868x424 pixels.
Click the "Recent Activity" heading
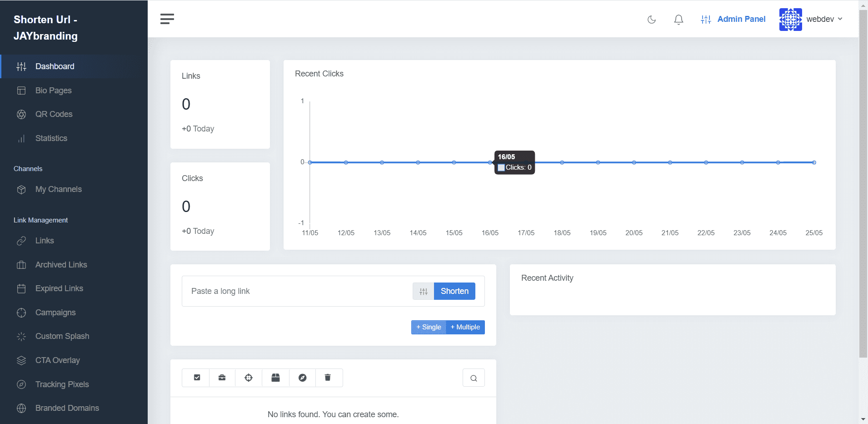click(547, 278)
